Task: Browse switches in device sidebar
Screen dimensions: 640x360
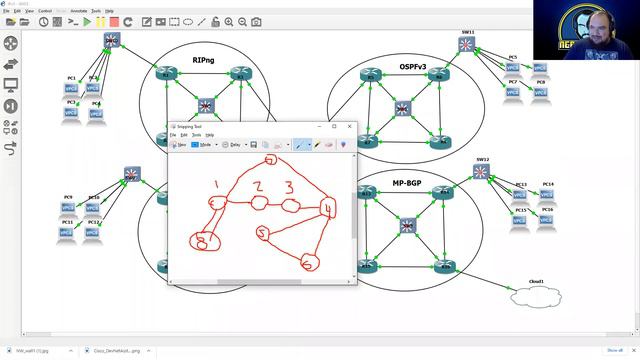Action: [x=11, y=64]
